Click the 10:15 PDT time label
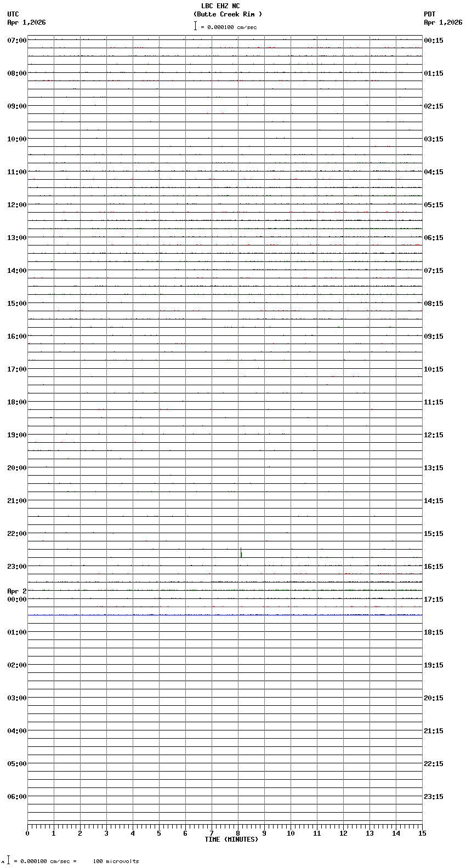 click(x=434, y=369)
